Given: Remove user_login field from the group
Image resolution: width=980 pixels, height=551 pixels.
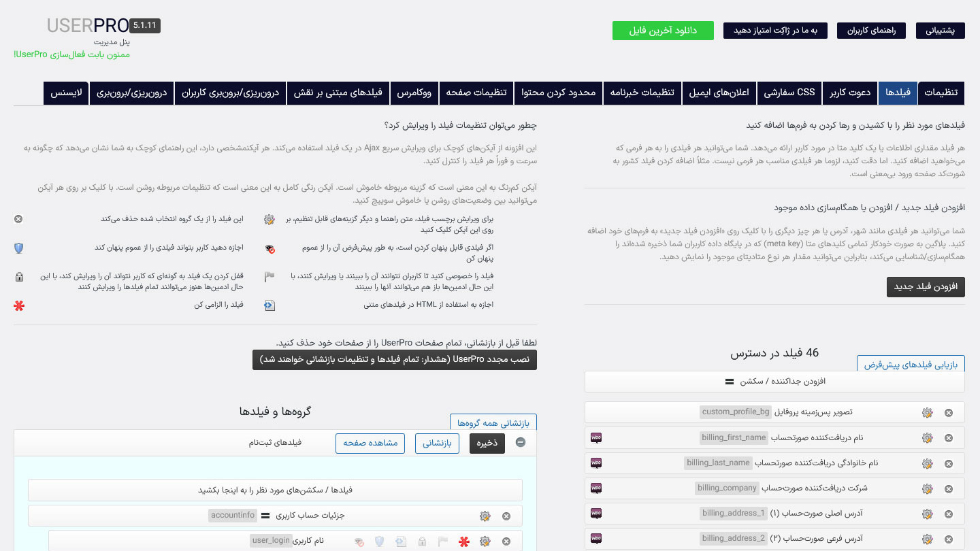Looking at the screenshot, I should [506, 541].
